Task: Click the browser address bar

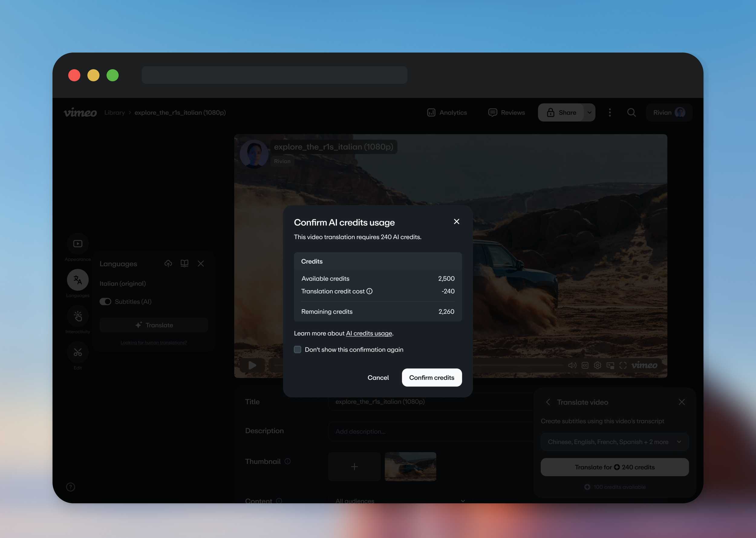Action: pos(274,75)
